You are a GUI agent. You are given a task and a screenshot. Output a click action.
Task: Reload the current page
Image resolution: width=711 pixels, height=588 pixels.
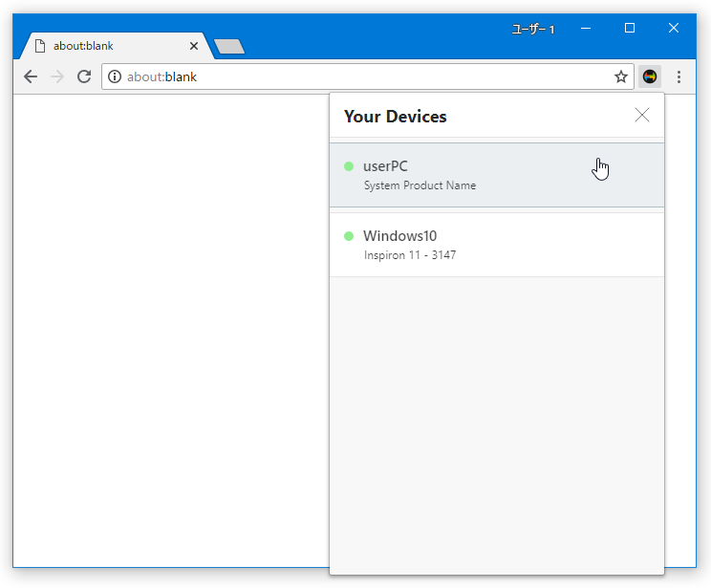click(84, 76)
